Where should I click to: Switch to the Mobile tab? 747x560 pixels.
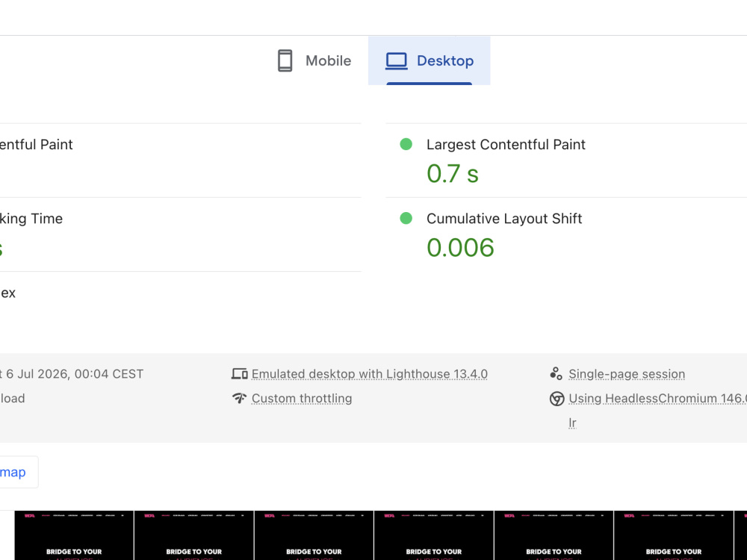314,60
